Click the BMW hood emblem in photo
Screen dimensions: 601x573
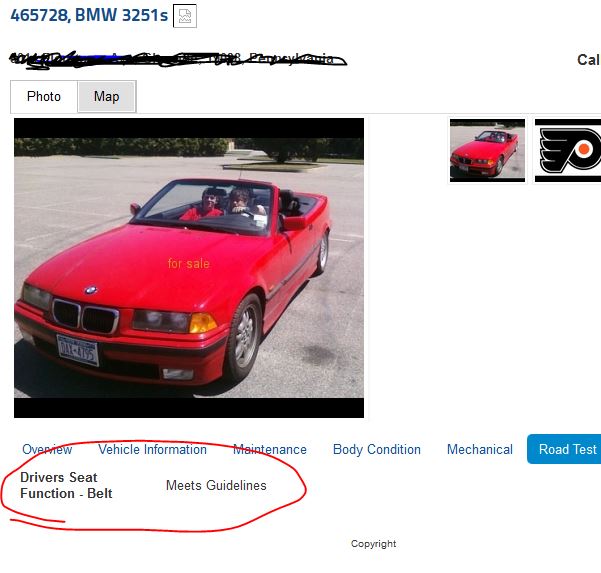91,290
